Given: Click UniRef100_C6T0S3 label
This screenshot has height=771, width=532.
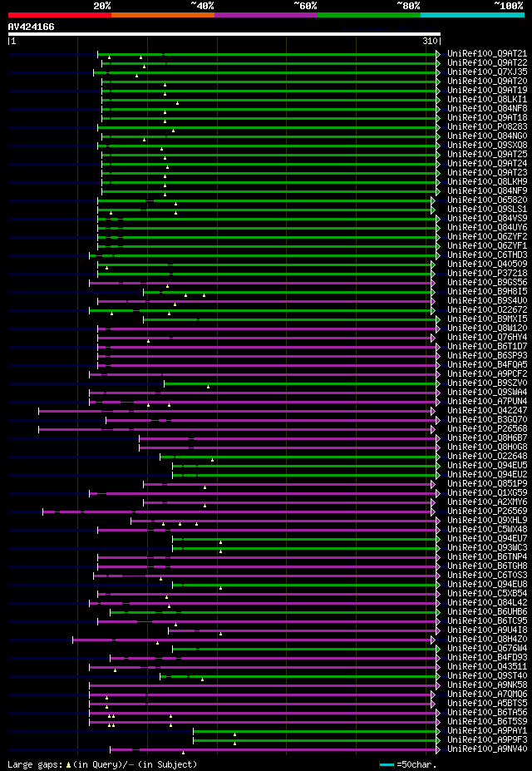Looking at the screenshot, I should point(487,576).
